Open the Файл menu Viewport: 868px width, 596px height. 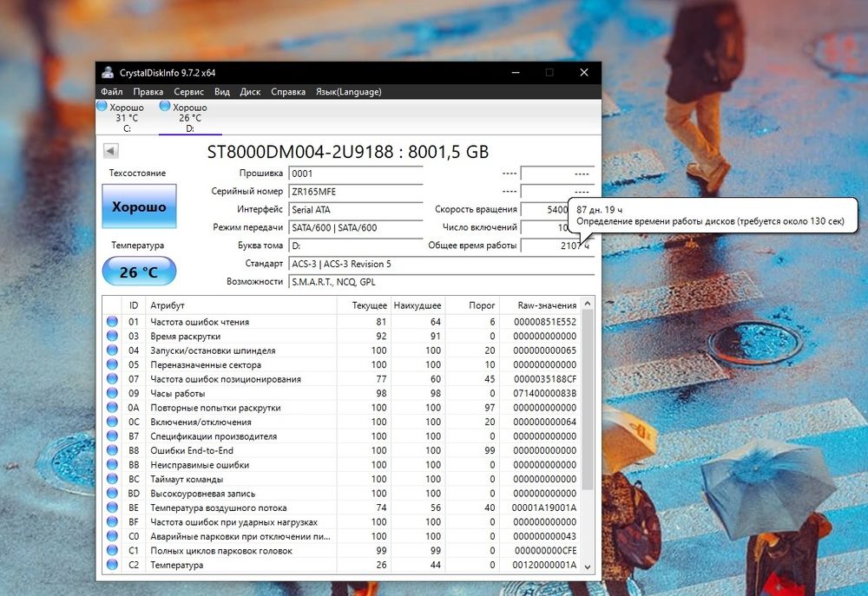(x=111, y=92)
